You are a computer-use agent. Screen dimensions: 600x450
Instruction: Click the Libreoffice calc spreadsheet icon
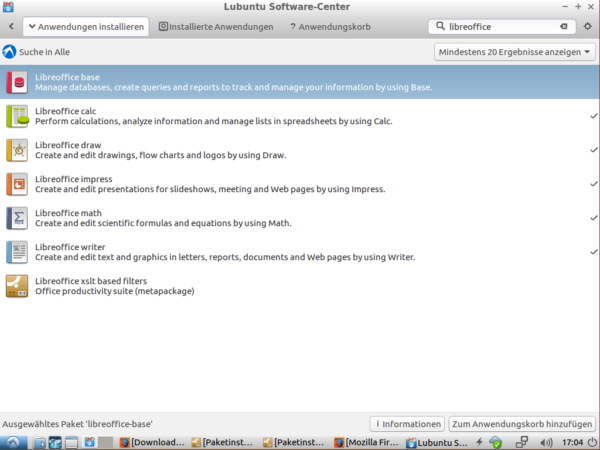[17, 116]
